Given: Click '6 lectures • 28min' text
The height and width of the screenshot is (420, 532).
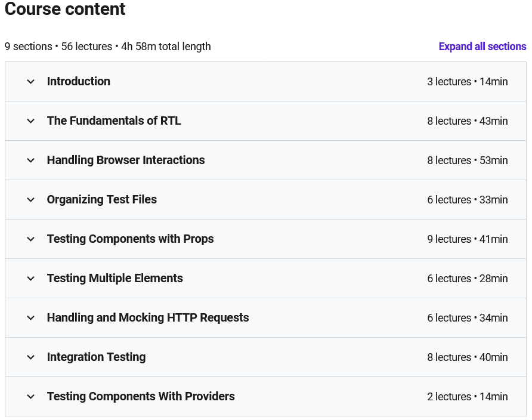Looking at the screenshot, I should (x=467, y=279).
